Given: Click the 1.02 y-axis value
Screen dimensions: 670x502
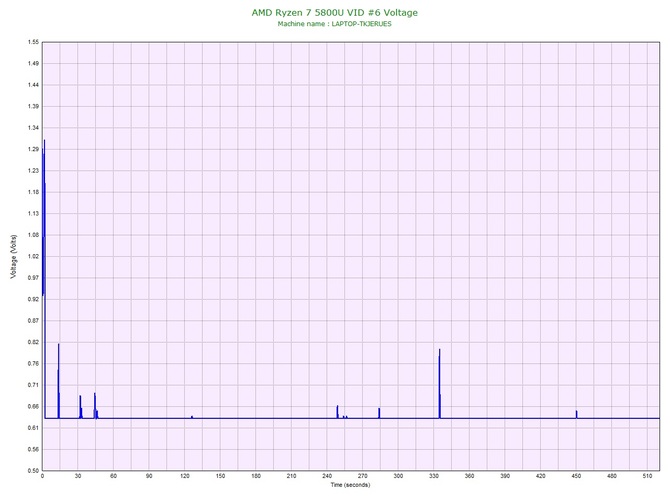Looking at the screenshot, I should pos(33,257).
